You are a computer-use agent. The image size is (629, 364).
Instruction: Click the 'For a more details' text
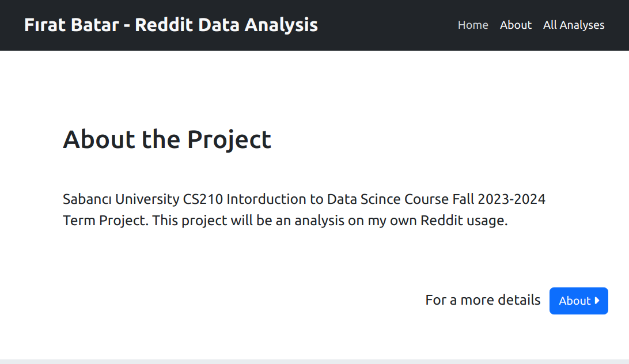coord(483,299)
